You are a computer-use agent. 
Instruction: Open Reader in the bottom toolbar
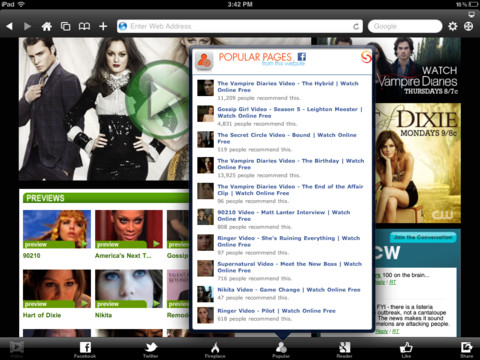click(344, 350)
